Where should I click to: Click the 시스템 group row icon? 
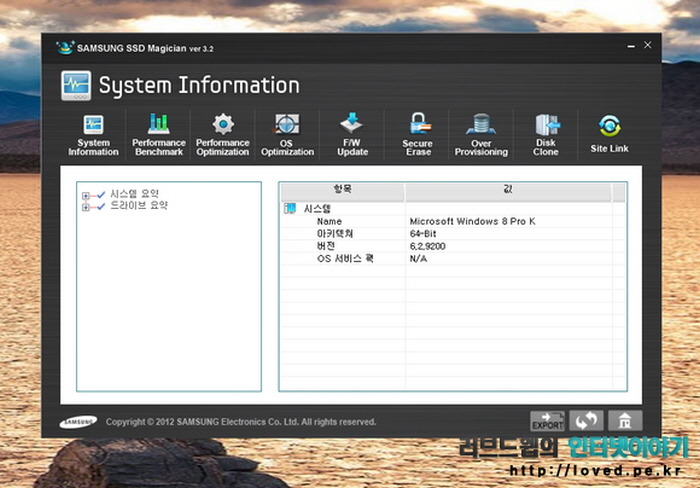(x=290, y=209)
